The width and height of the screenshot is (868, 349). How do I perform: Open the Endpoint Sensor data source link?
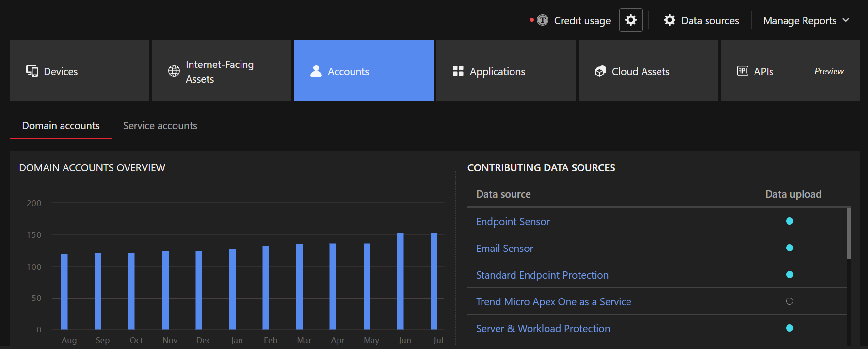pyautogui.click(x=513, y=222)
